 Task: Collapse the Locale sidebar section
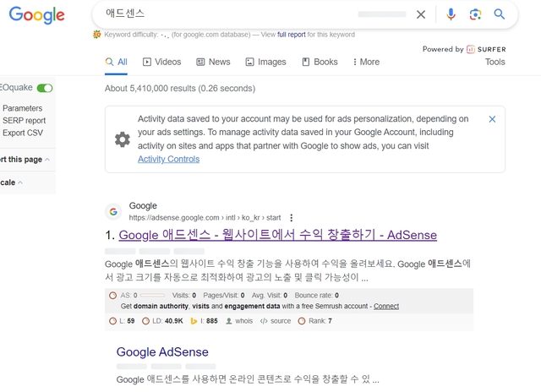(x=11, y=182)
